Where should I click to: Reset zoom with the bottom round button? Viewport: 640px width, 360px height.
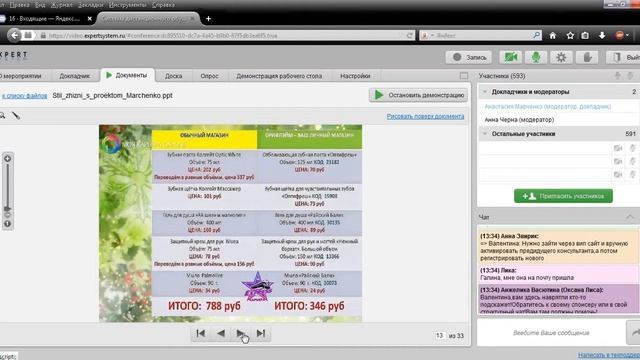7,224
